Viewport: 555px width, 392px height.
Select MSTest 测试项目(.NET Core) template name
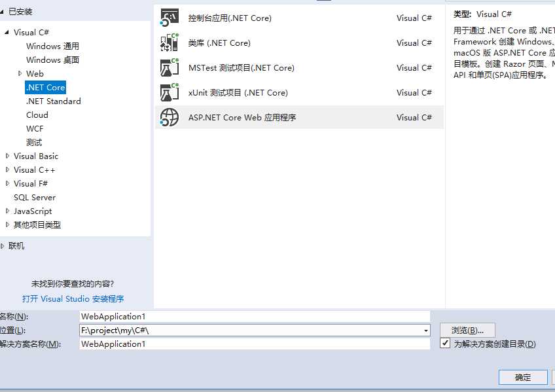(242, 67)
